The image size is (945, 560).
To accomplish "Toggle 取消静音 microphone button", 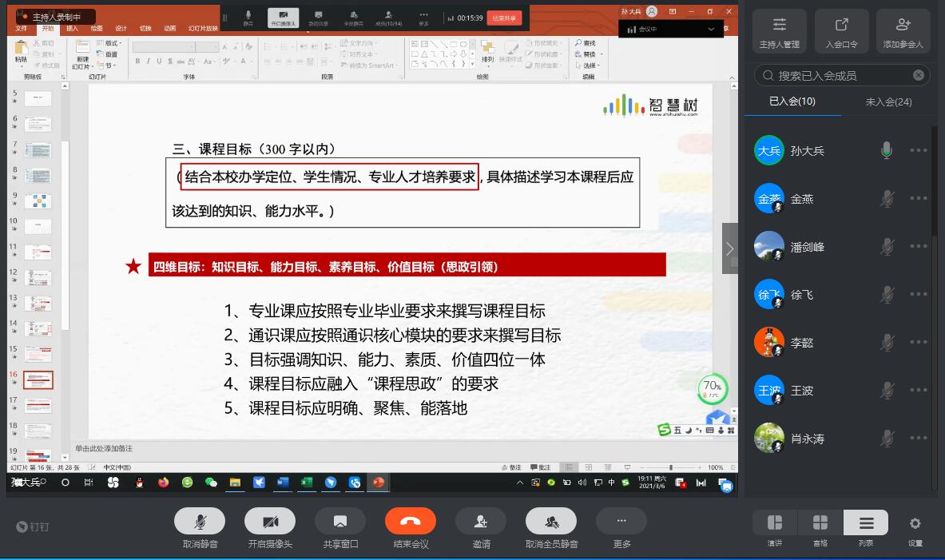I will [x=200, y=522].
